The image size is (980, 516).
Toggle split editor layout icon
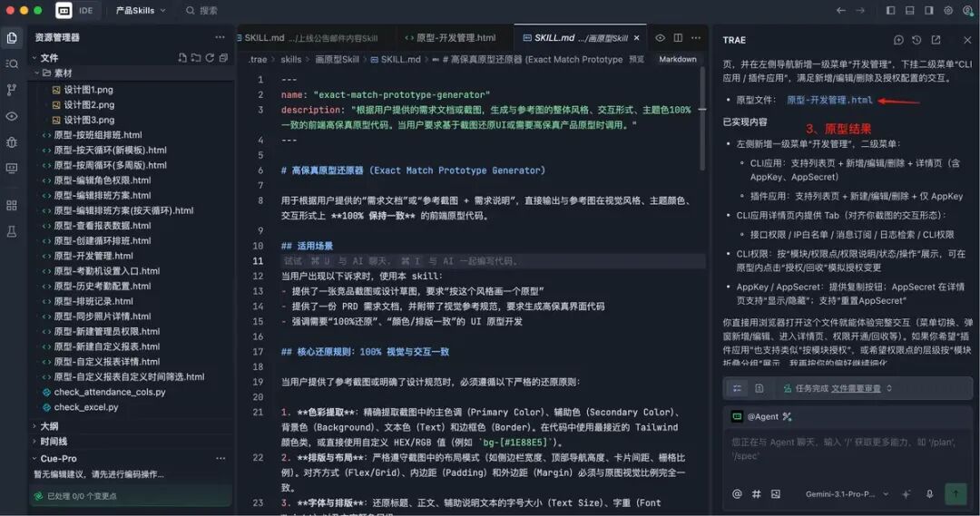pyautogui.click(x=678, y=38)
